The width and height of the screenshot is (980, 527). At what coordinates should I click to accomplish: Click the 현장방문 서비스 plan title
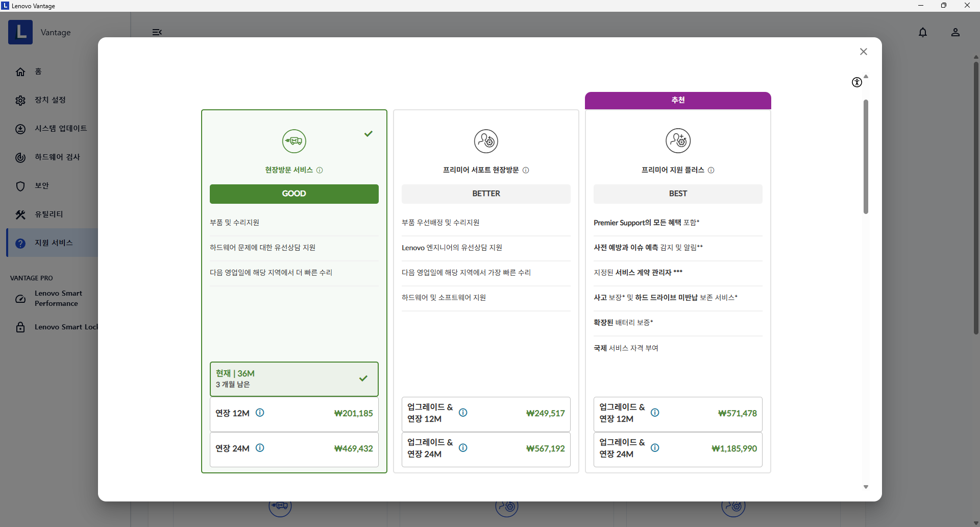click(x=289, y=170)
